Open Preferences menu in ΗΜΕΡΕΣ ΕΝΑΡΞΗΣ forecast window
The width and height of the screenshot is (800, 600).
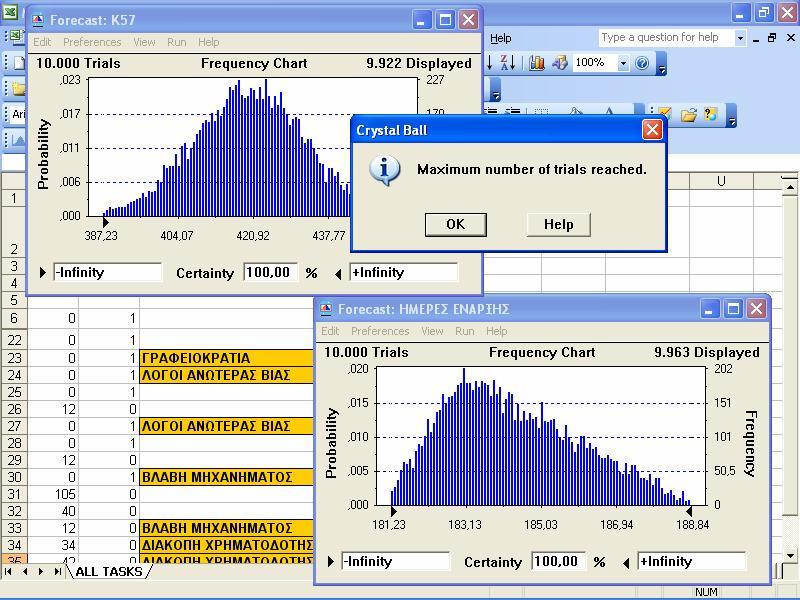point(380,331)
